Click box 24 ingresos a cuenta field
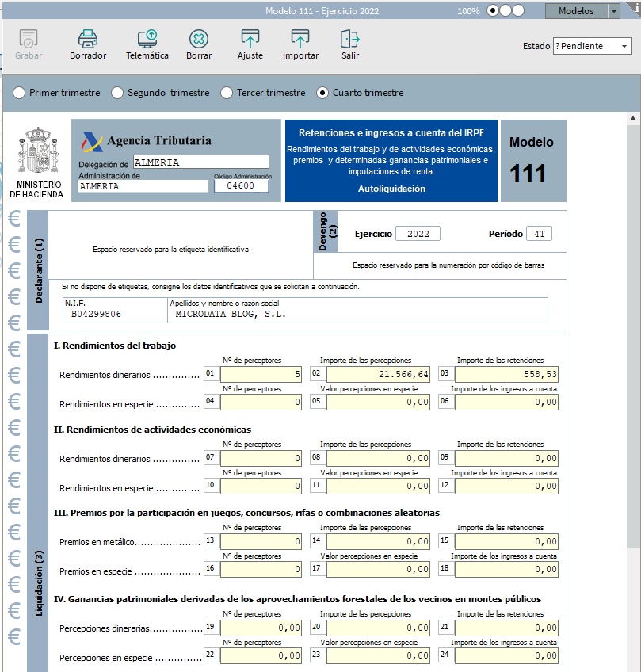The image size is (641, 672). pyautogui.click(x=506, y=655)
